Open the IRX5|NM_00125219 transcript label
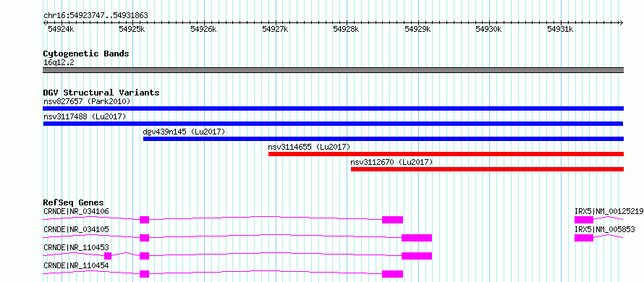 click(609, 211)
